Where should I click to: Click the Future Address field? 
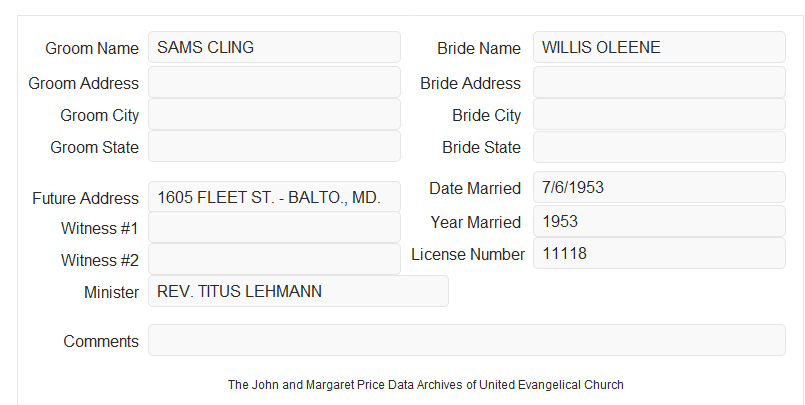[x=274, y=197]
